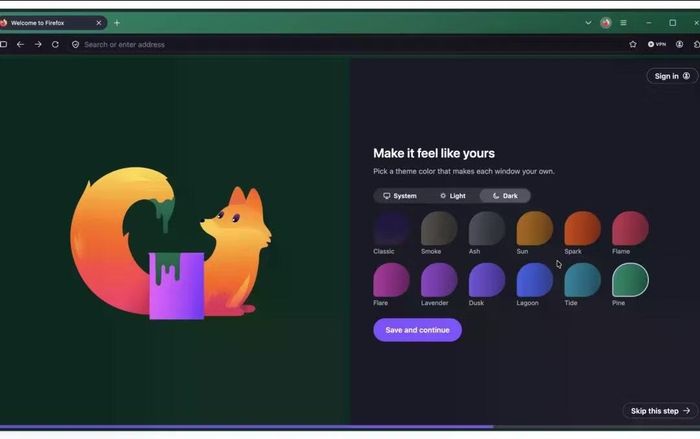
Task: Bookmark this page with star icon
Action: pyautogui.click(x=633, y=44)
